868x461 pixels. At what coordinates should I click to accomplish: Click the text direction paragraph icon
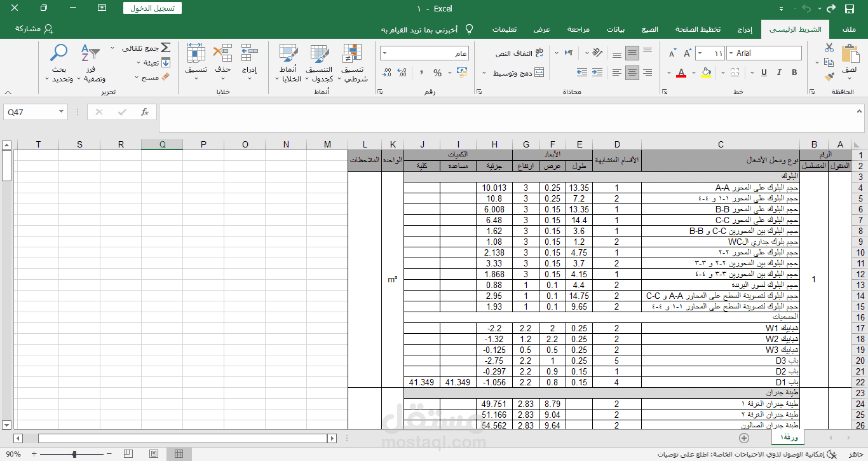point(569,53)
